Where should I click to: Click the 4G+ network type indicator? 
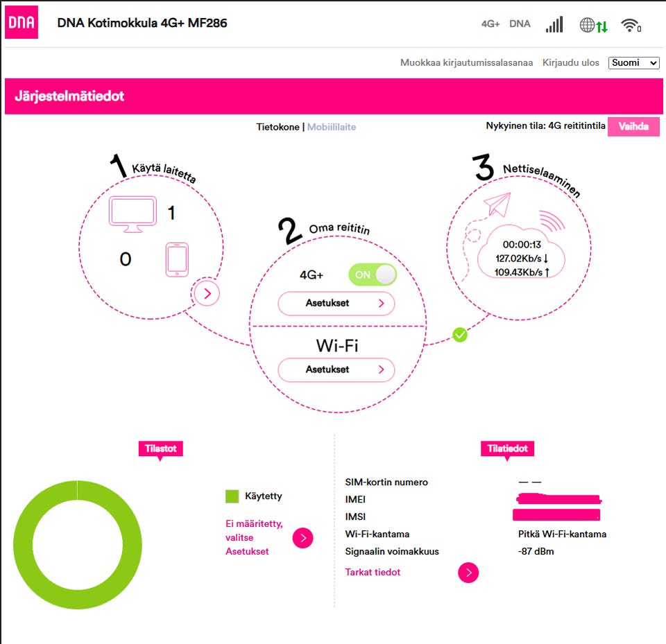coord(490,24)
